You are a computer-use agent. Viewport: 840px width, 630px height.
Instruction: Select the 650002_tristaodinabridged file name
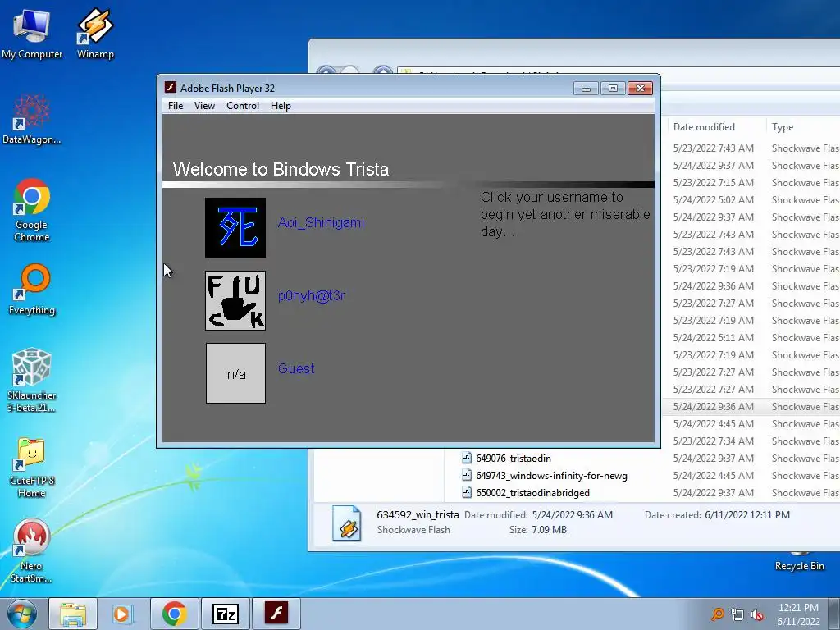point(532,493)
